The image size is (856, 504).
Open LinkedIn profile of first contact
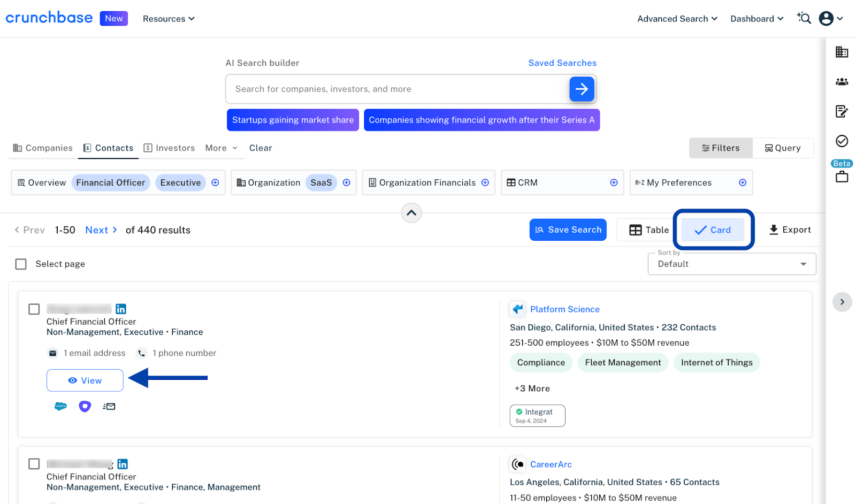(121, 309)
